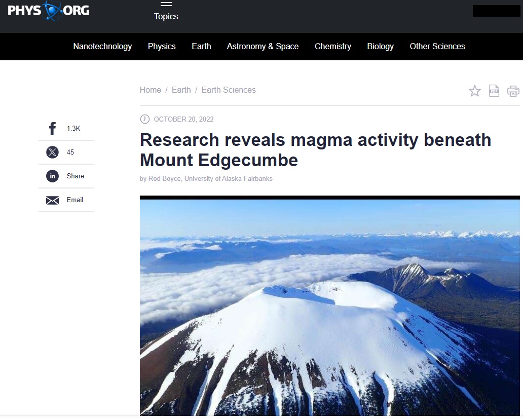Click the LinkedIn Share label
Image resolution: width=523 pixels, height=420 pixels.
pos(76,176)
